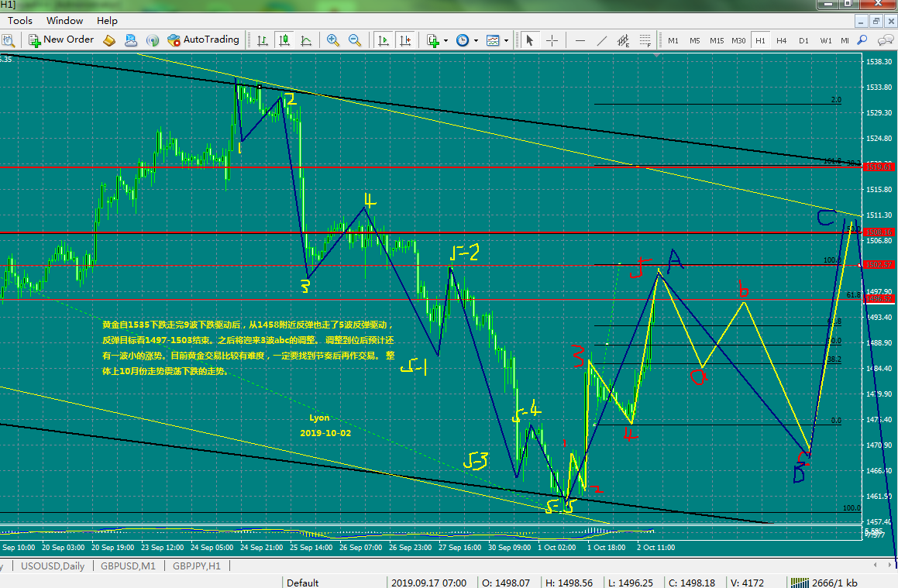898x588 pixels.
Task: Click the chart templates icon
Action: tap(493, 40)
